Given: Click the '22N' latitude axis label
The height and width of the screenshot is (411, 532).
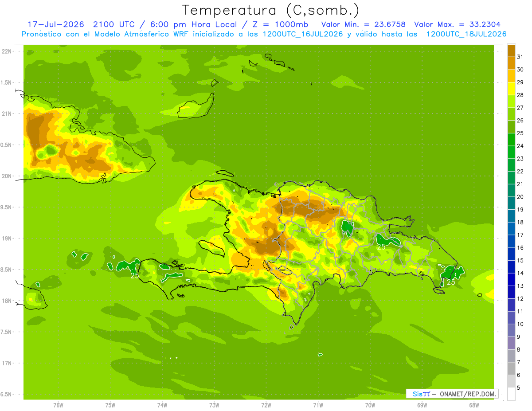Looking at the screenshot, I should (x=7, y=51).
